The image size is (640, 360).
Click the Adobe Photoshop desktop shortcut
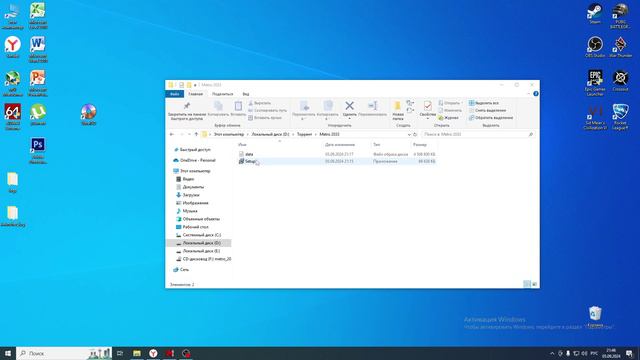38,151
